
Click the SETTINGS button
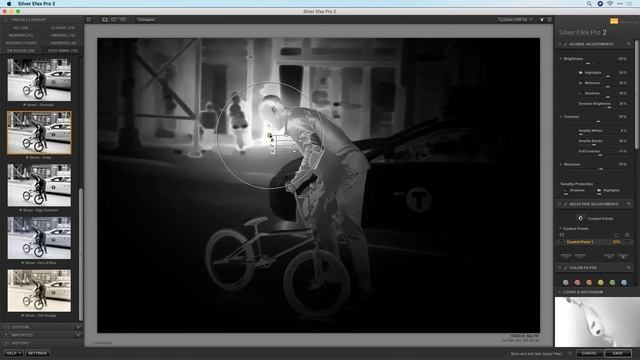(x=37, y=353)
